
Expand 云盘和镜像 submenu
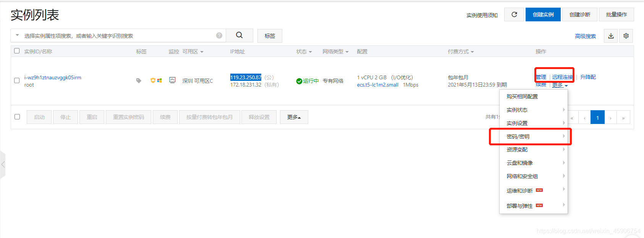(533, 163)
